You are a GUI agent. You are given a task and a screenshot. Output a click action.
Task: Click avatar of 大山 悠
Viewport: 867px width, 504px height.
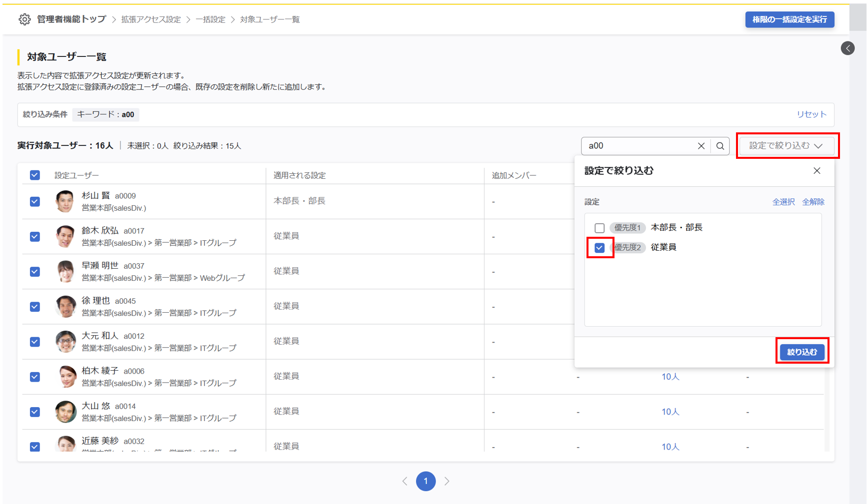(65, 412)
